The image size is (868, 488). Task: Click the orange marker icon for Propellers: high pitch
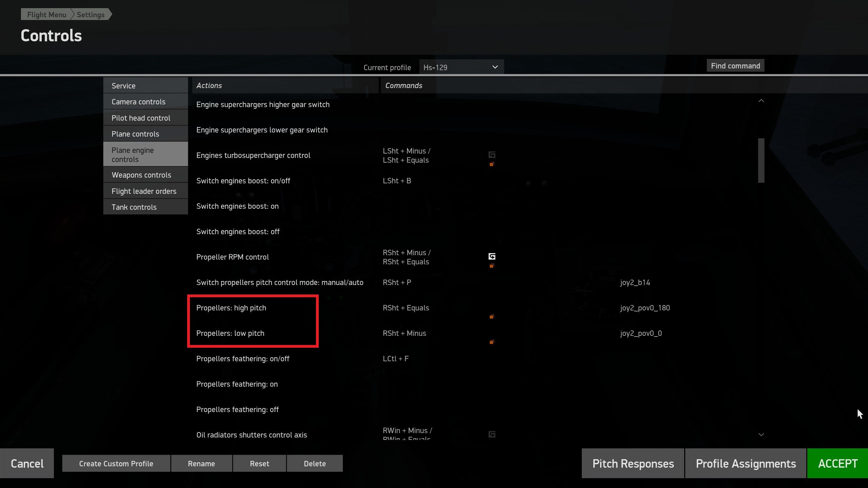point(492,317)
